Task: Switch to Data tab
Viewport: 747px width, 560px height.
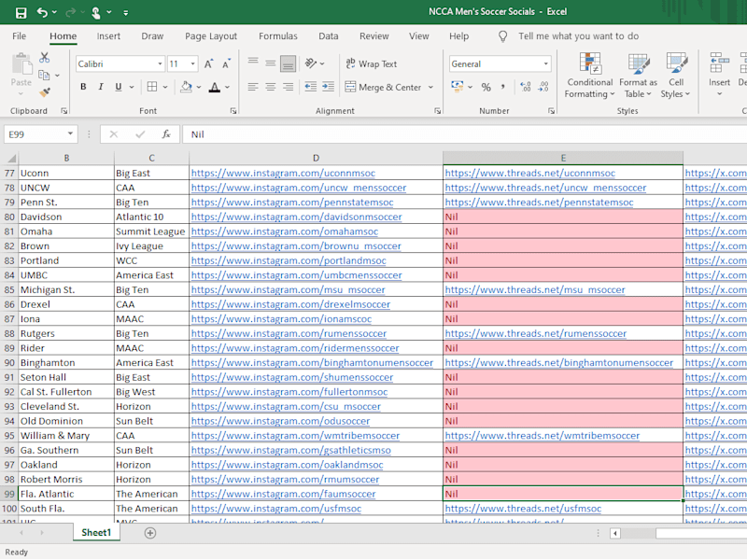Action: (329, 36)
